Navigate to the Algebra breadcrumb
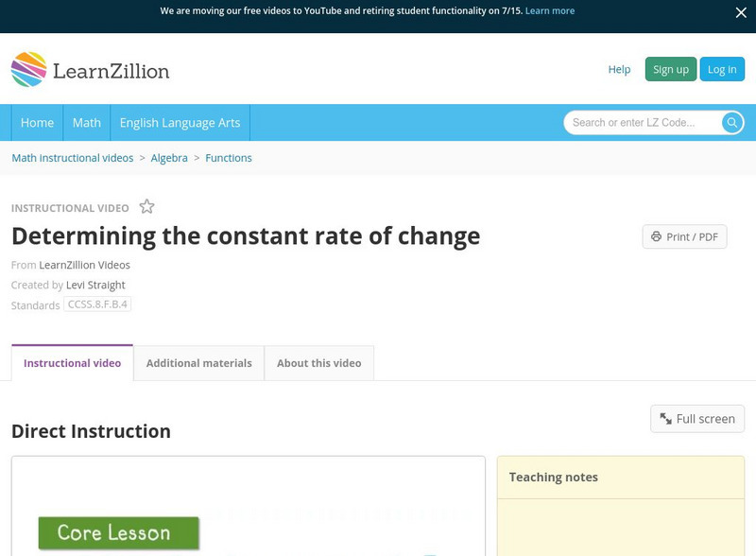This screenshot has height=556, width=756. (169, 158)
